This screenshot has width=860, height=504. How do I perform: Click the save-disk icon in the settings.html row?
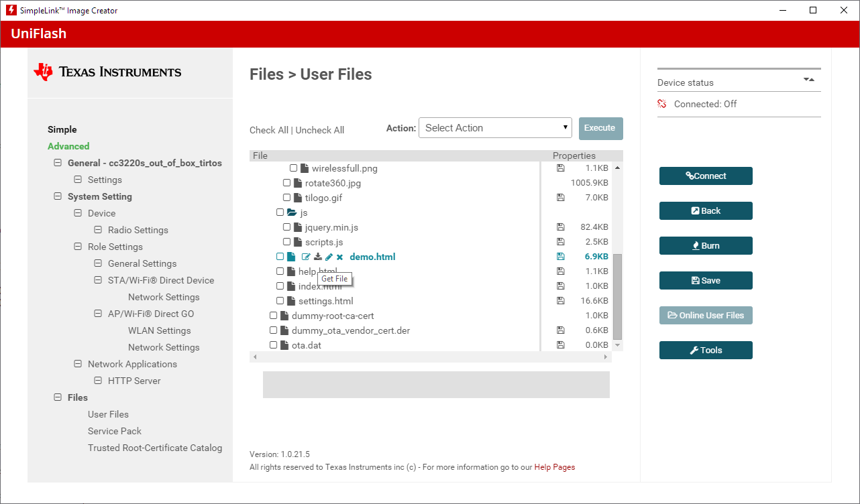pyautogui.click(x=561, y=301)
